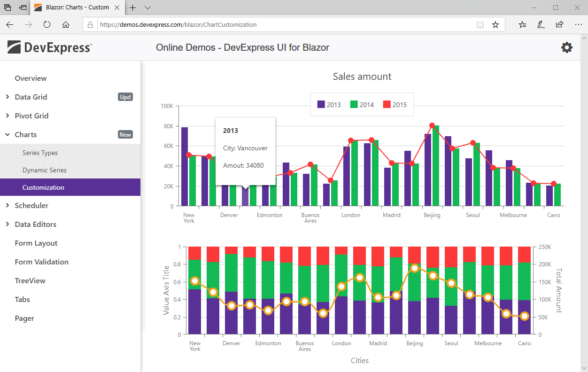
Task: Click the Beijing 2015 red line peak point
Action: [x=432, y=125]
